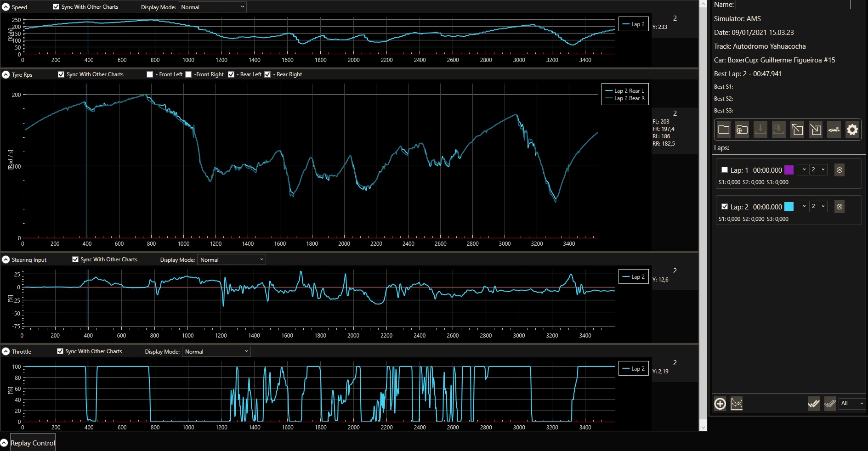The height and width of the screenshot is (451, 868).
Task: Open telemetry folder icon
Action: point(724,130)
